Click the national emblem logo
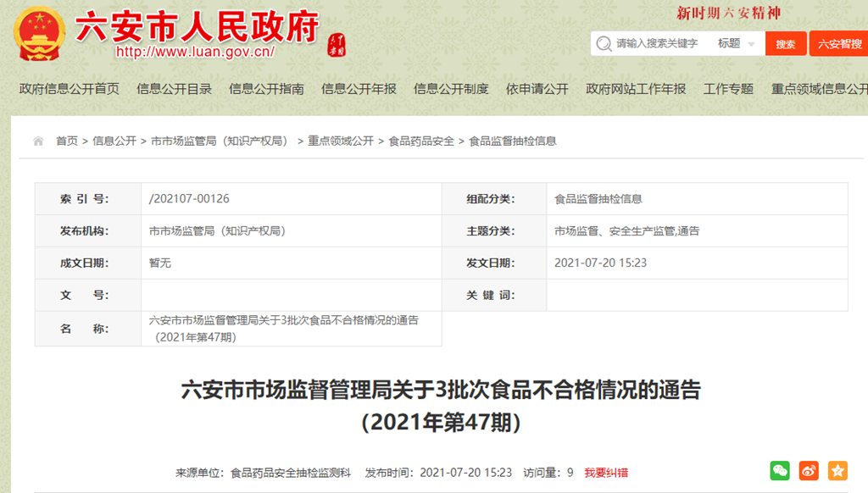 pyautogui.click(x=39, y=33)
